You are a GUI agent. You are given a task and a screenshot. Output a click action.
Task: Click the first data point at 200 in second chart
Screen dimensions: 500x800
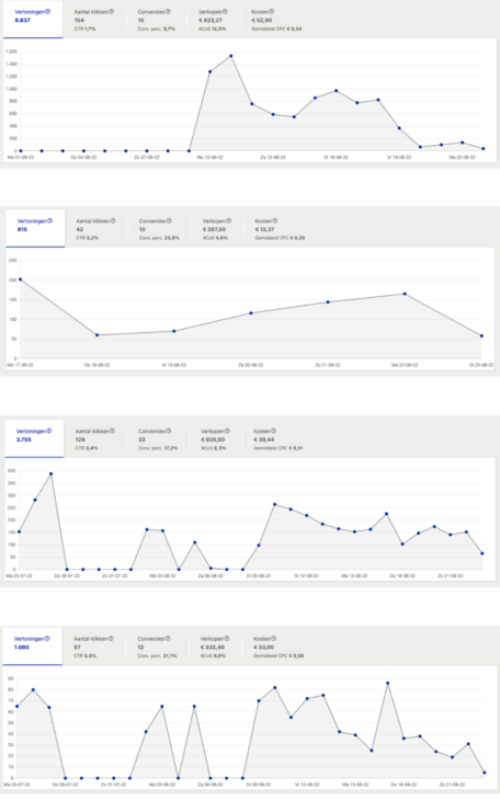[x=20, y=280]
